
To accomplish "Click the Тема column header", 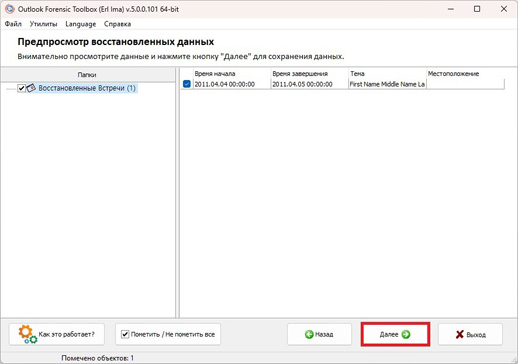I will (387, 74).
